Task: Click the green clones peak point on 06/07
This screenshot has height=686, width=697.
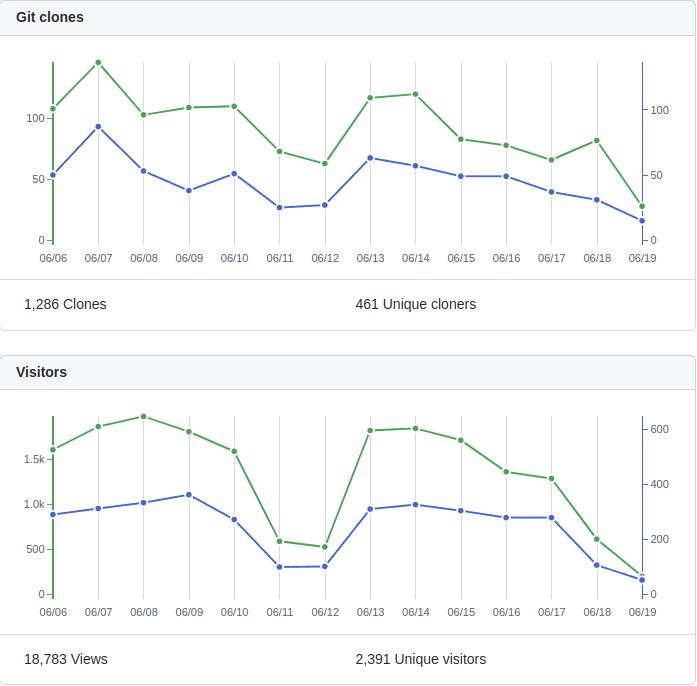Action: [98, 62]
